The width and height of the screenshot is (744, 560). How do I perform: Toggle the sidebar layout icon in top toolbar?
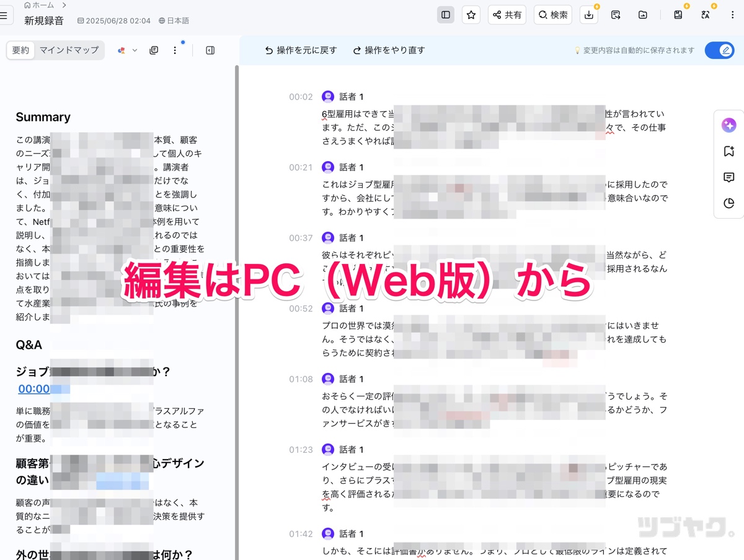[x=445, y=15]
